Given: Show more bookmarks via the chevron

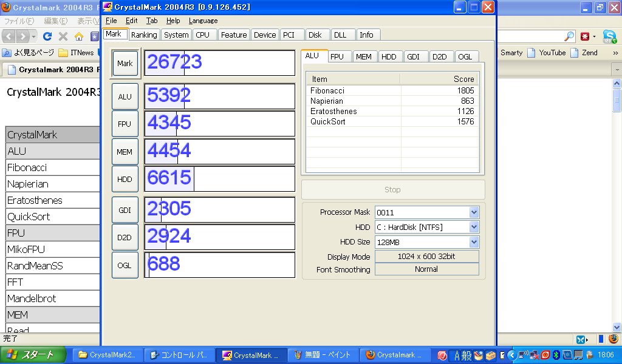Looking at the screenshot, I should (615, 53).
